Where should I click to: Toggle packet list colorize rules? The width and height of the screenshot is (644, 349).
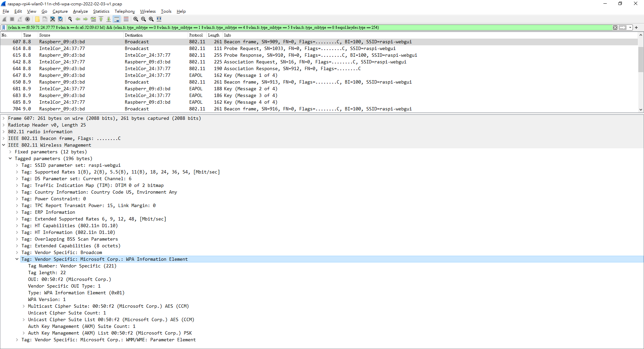pyautogui.click(x=126, y=19)
